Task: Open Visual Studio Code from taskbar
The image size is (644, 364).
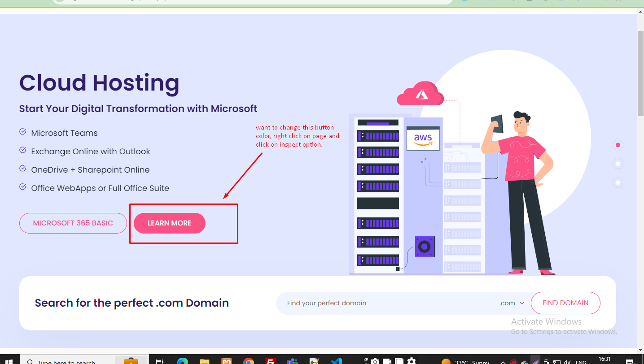Action: (336, 361)
